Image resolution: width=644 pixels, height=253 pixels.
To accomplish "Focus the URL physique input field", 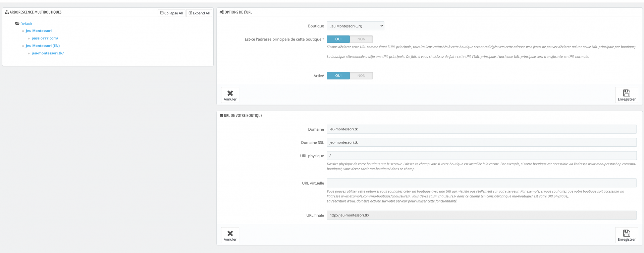I will tap(482, 155).
